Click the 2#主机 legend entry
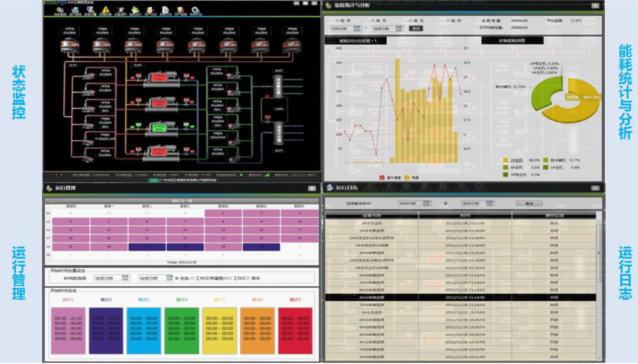 click(517, 161)
